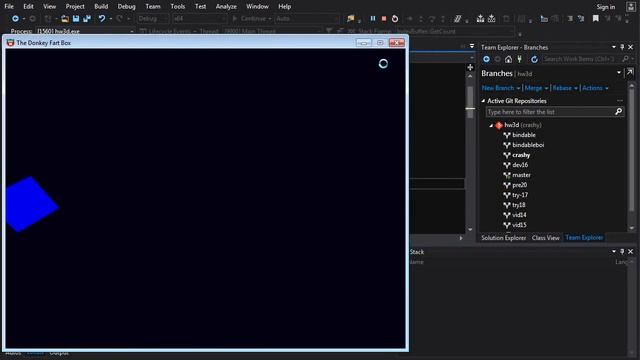The height and width of the screenshot is (360, 640).
Task: Select the pre20 branch
Action: point(519,185)
